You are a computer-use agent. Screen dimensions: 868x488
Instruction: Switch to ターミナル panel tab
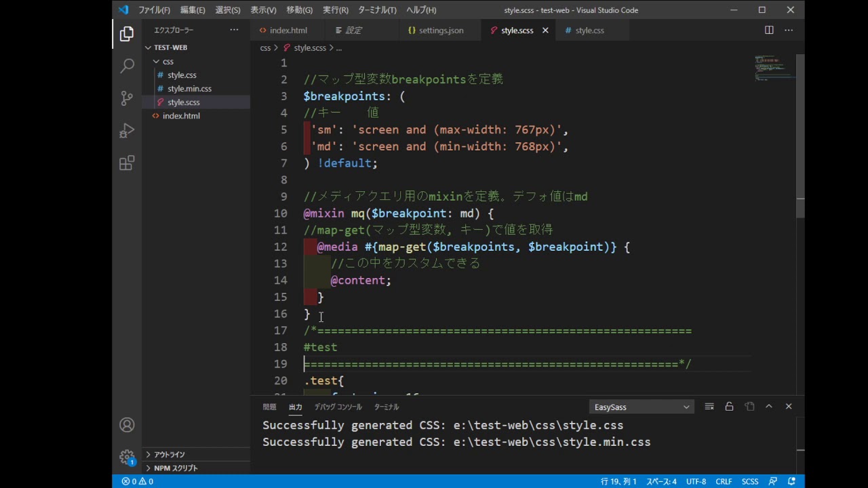coord(387,407)
